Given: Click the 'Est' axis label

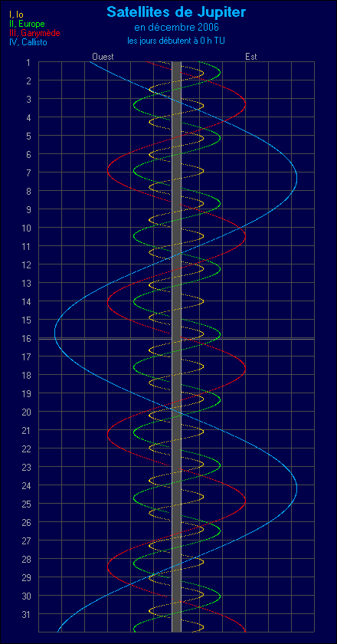Looking at the screenshot, I should click(251, 57).
